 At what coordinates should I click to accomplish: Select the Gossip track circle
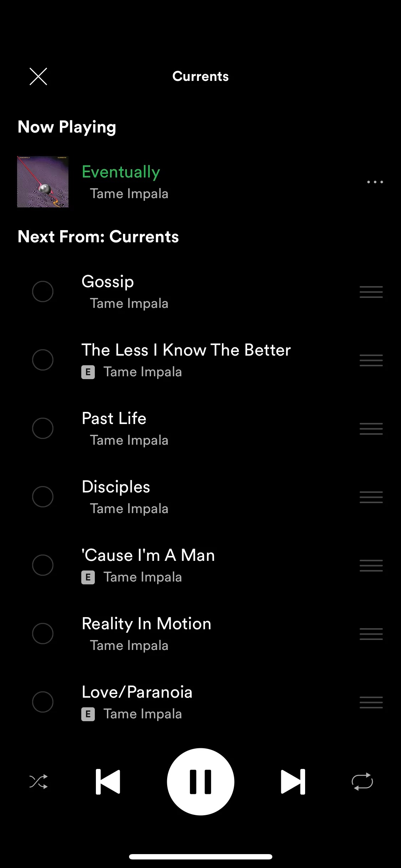[43, 291]
